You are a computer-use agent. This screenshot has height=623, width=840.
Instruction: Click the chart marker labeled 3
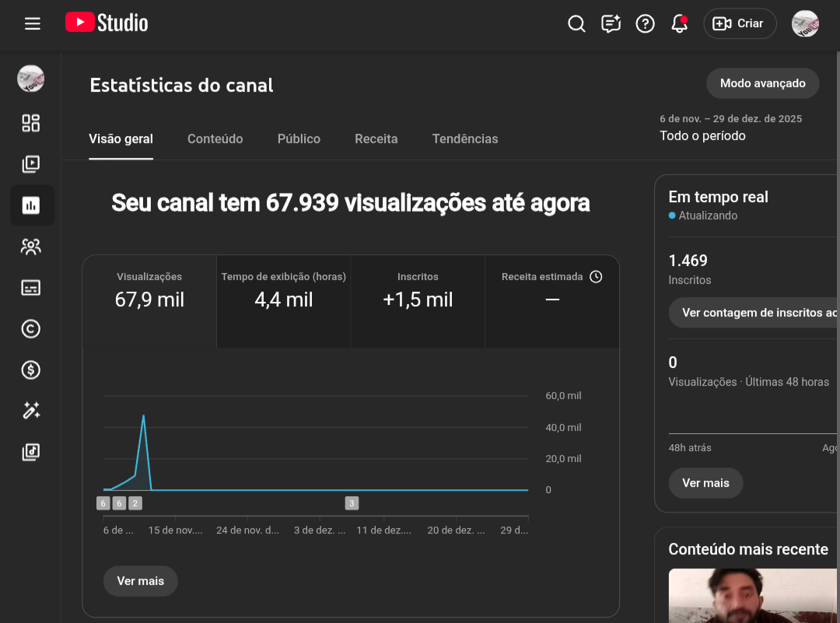point(352,503)
